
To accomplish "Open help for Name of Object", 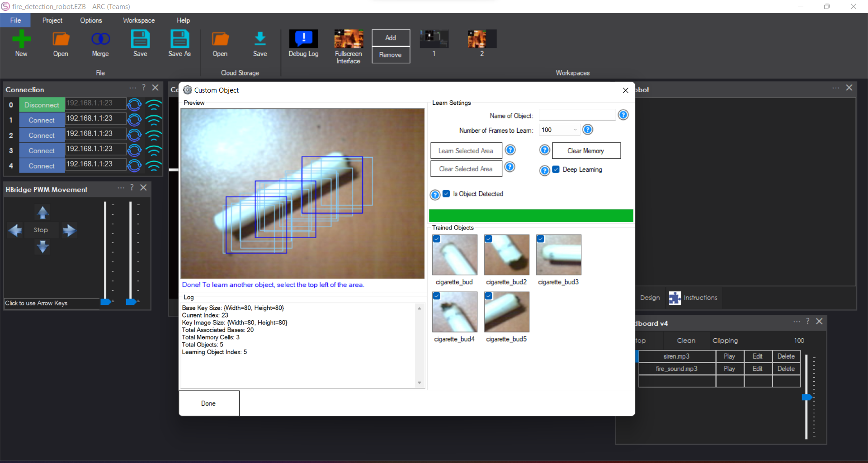I will (x=623, y=115).
